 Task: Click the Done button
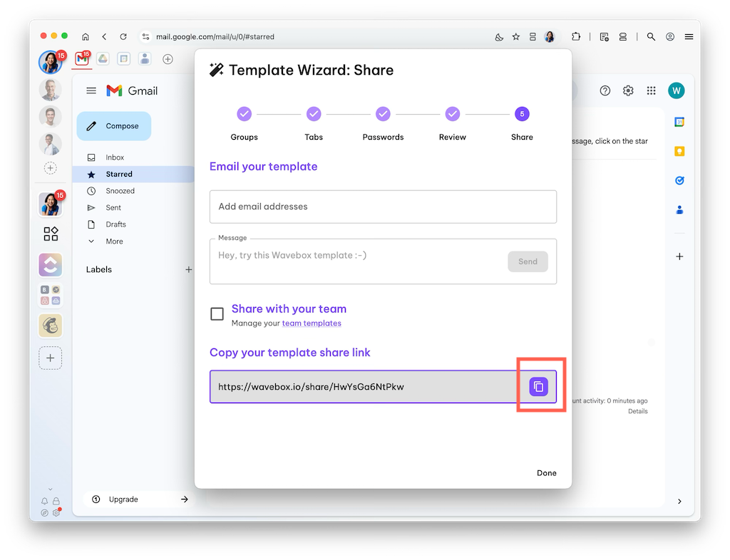pyautogui.click(x=546, y=472)
